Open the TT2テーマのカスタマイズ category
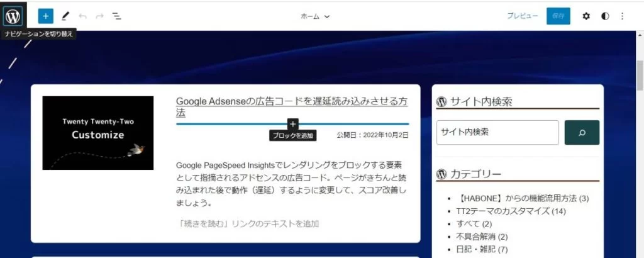Image resolution: width=644 pixels, height=258 pixels. (502, 211)
